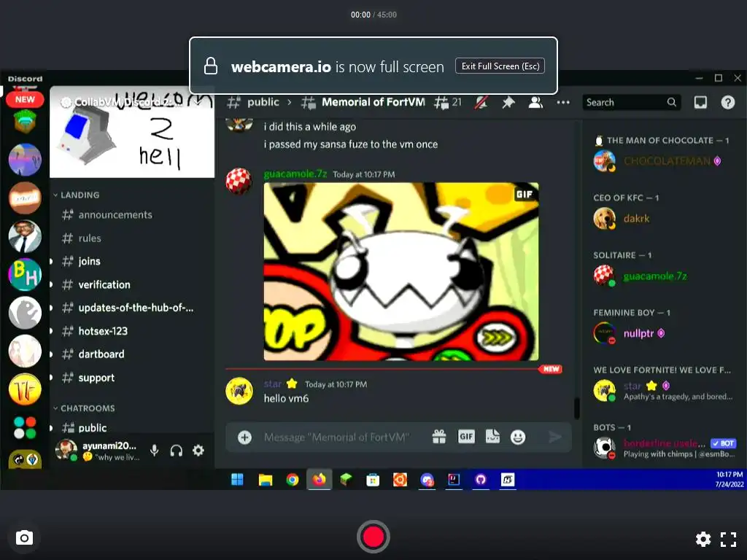Open webcamera.io settings gear
The height and width of the screenshot is (560, 747).
703,539
